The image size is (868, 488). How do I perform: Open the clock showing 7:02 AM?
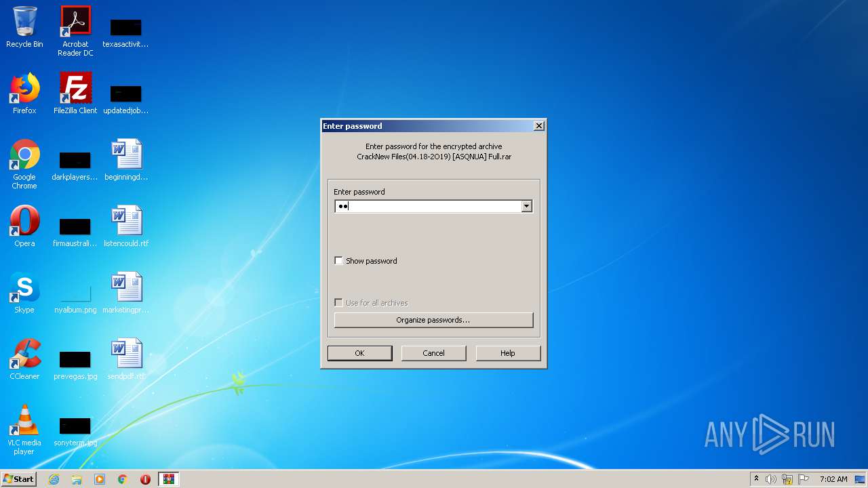click(833, 479)
